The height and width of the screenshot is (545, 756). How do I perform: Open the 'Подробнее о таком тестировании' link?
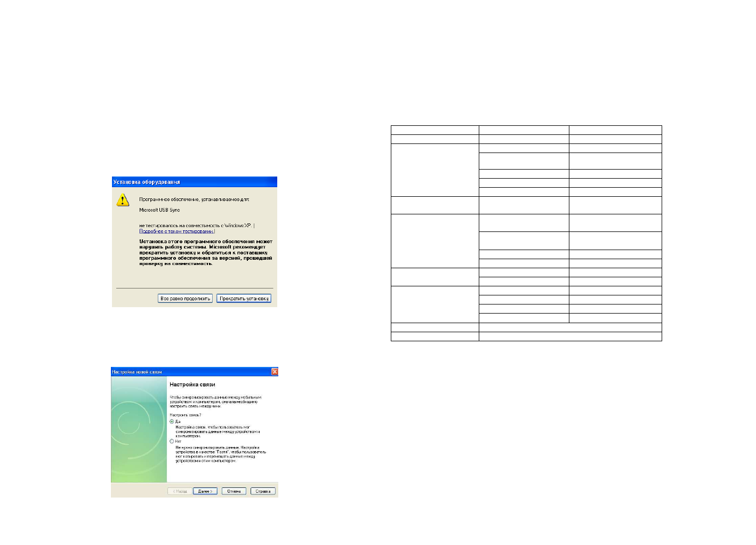pos(176,231)
